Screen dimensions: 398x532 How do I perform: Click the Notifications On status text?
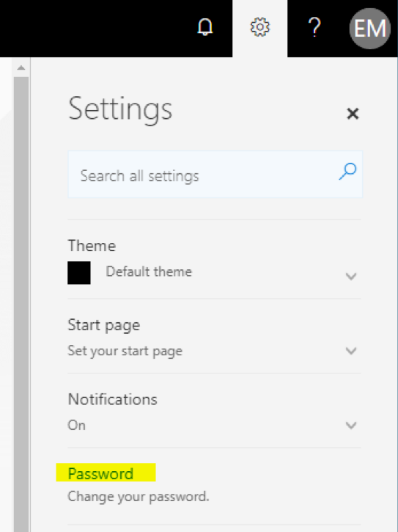(x=77, y=426)
